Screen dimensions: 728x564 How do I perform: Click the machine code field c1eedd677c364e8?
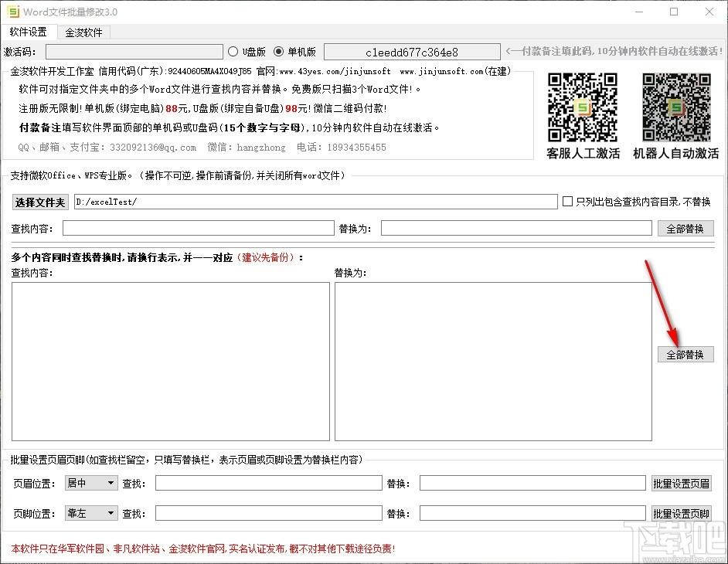click(x=412, y=52)
